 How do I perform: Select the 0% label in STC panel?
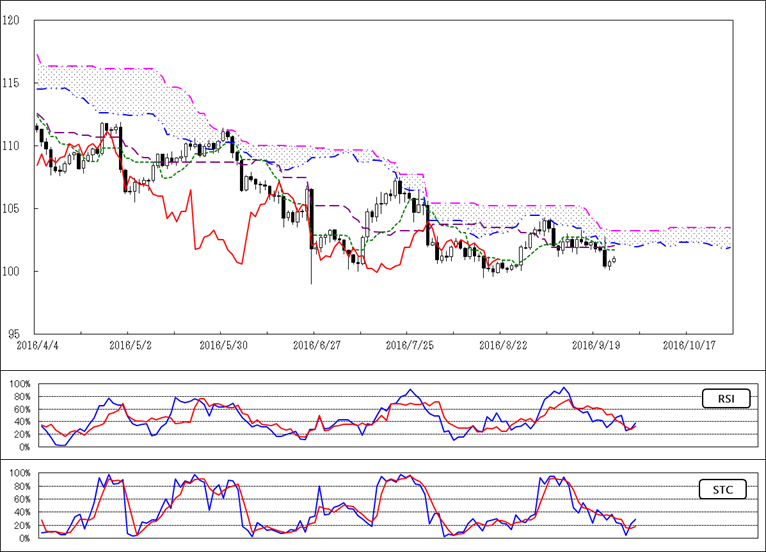coord(22,537)
